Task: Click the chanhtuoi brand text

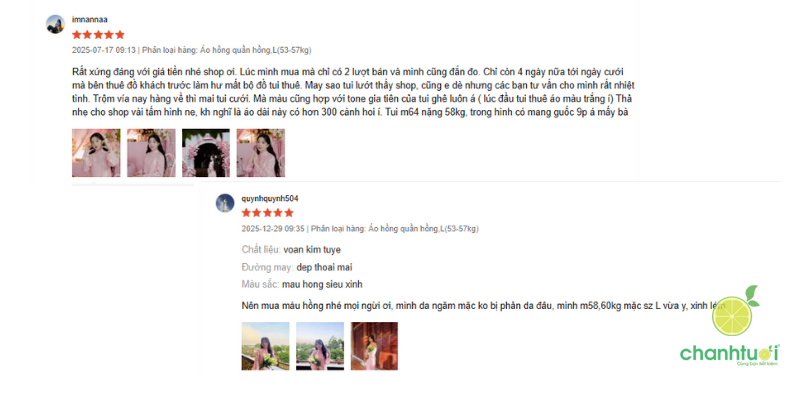Action: tap(730, 353)
